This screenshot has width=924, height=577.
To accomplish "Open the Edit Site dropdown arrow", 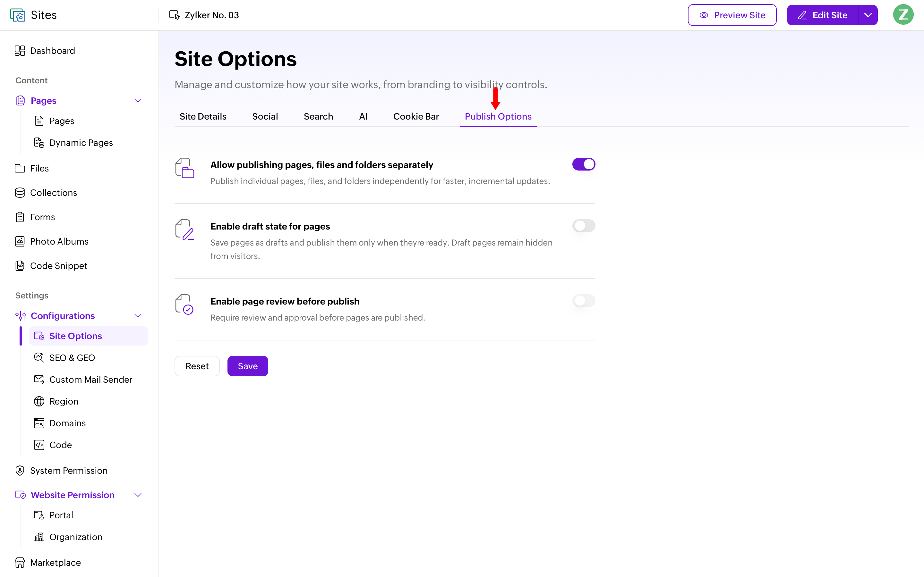I will pos(868,15).
